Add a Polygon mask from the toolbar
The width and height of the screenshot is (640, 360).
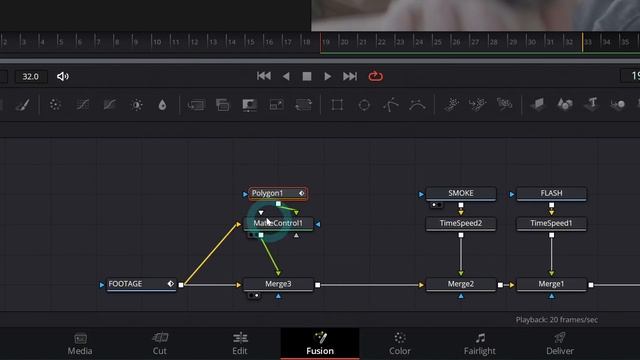coord(391,105)
